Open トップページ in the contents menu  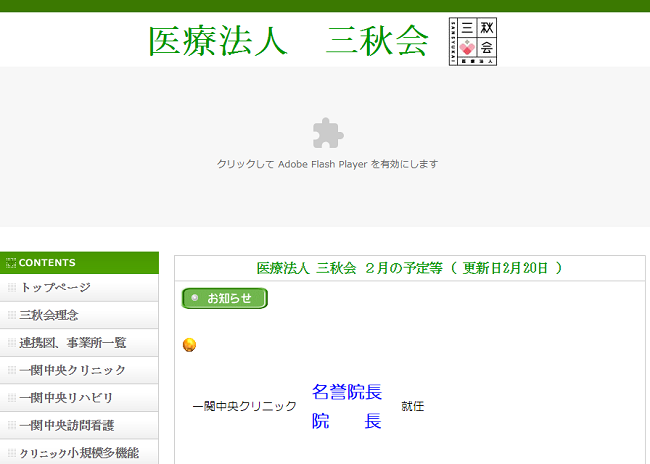(79, 287)
